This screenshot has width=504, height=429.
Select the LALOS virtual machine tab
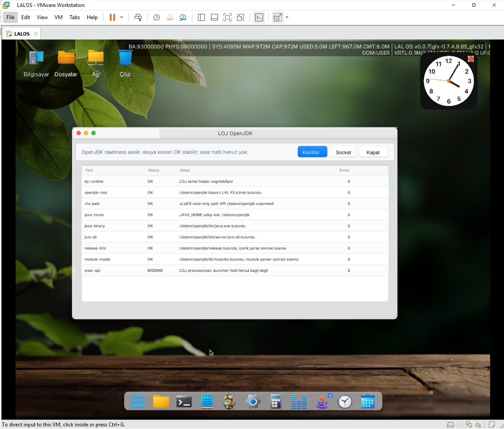(22, 34)
